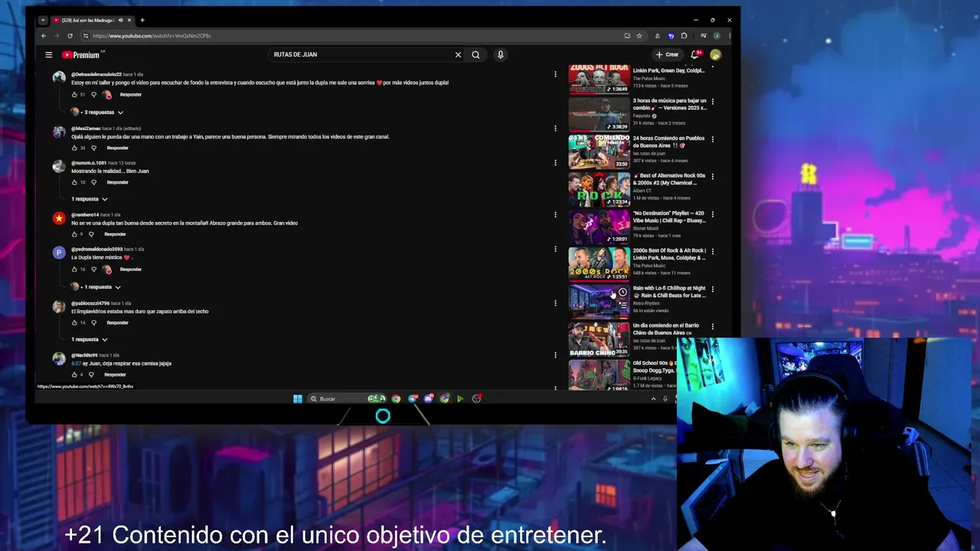980x551 pixels.
Task: Open the tab search dropdown arrow
Action: [43, 20]
